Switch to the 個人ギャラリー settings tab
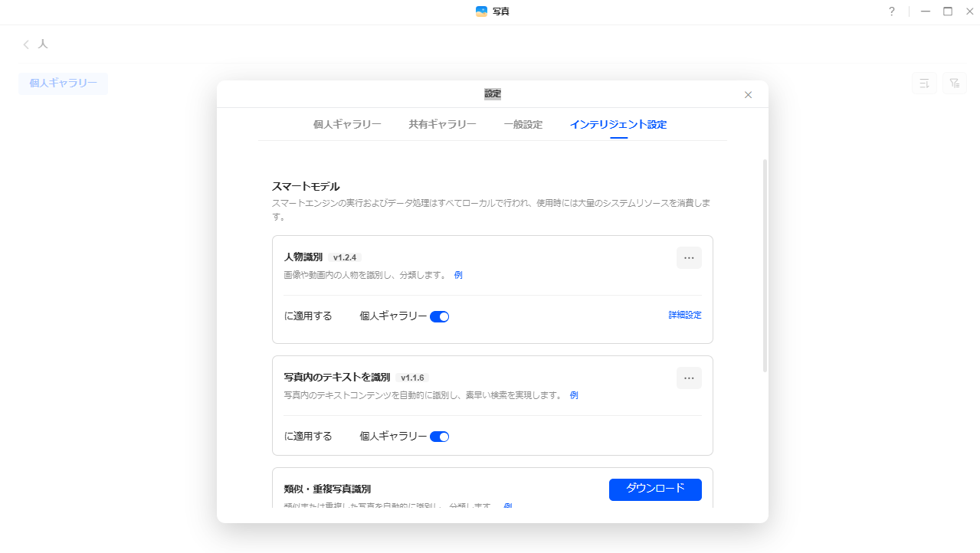980x553 pixels. 347,125
